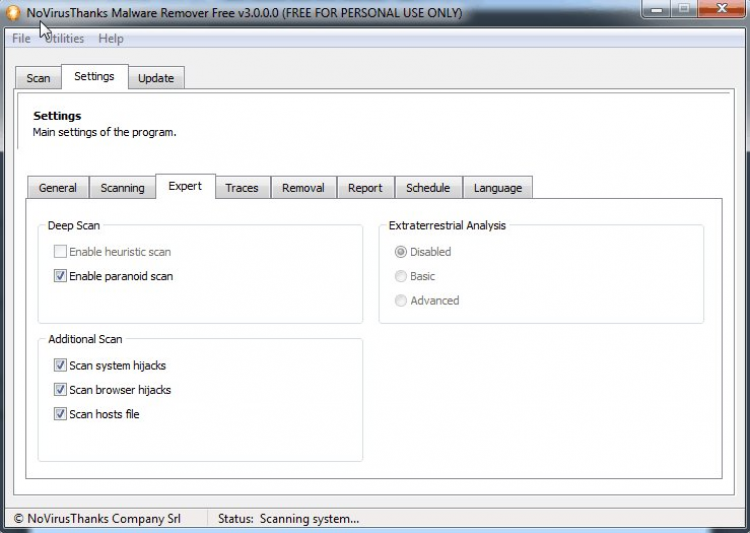Open the Traces settings tab
The height and width of the screenshot is (533, 750).
point(242,188)
